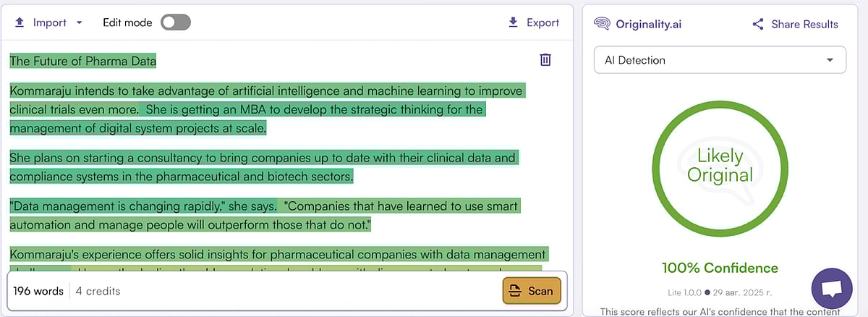This screenshot has height=317, width=868.
Task: Click the Originality.ai brand name
Action: click(x=648, y=24)
